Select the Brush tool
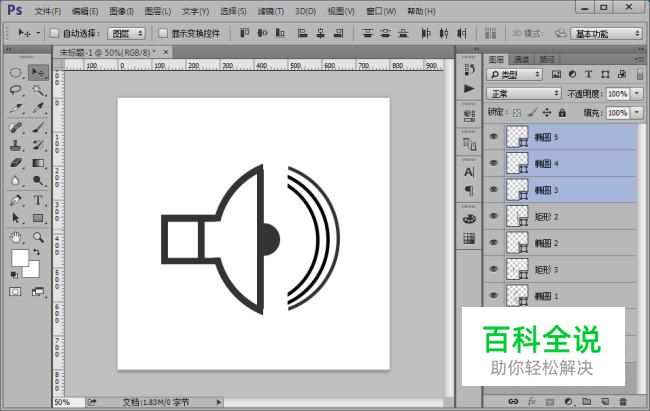650x411 pixels. tap(38, 127)
